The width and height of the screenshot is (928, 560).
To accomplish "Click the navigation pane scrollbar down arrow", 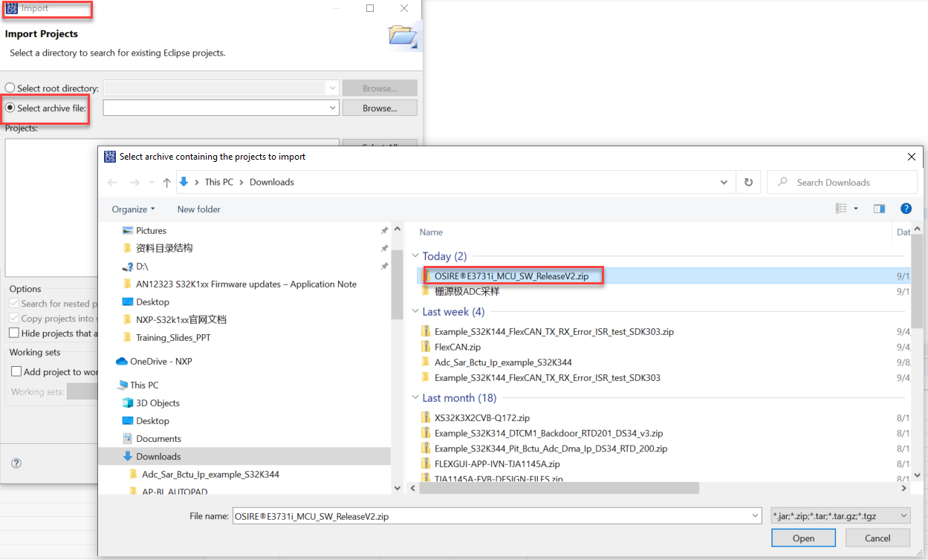I will coord(397,488).
